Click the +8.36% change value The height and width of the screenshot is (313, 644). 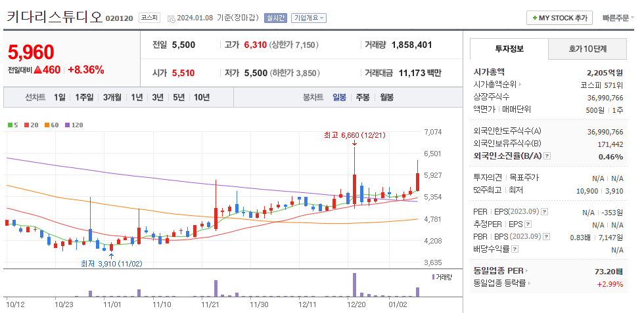(x=86, y=70)
